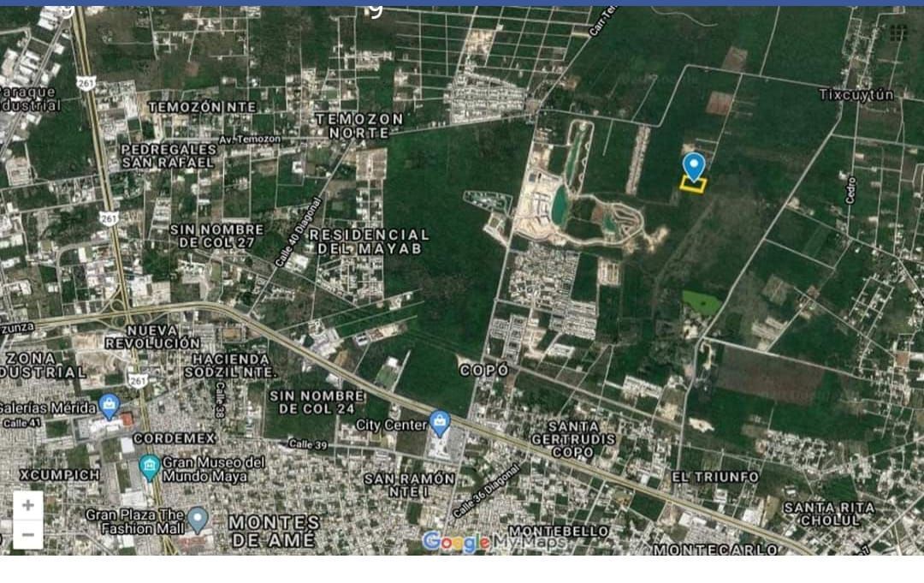Click the bright green field patch
Viewport: 924px width, 583px height.
pyautogui.click(x=702, y=302)
